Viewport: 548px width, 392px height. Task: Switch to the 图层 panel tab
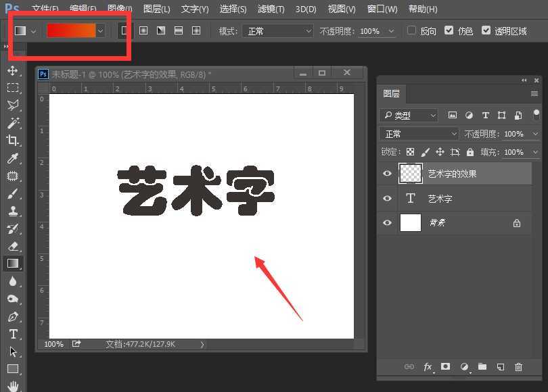pyautogui.click(x=392, y=94)
